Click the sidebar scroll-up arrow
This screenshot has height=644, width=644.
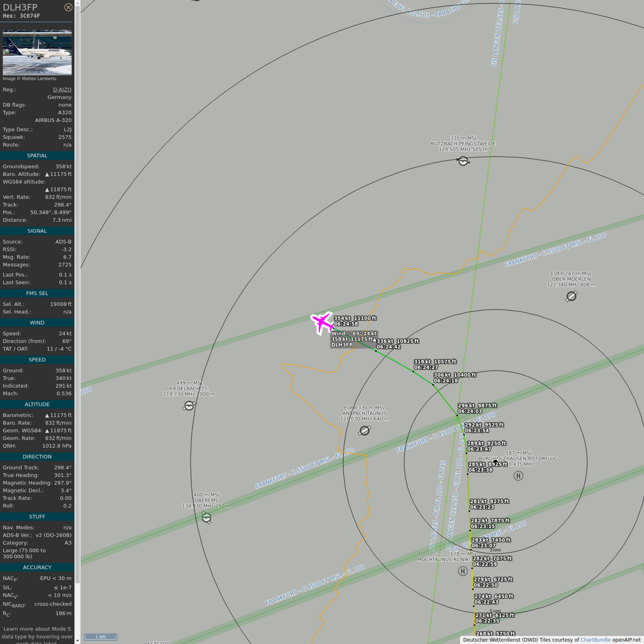77,3
